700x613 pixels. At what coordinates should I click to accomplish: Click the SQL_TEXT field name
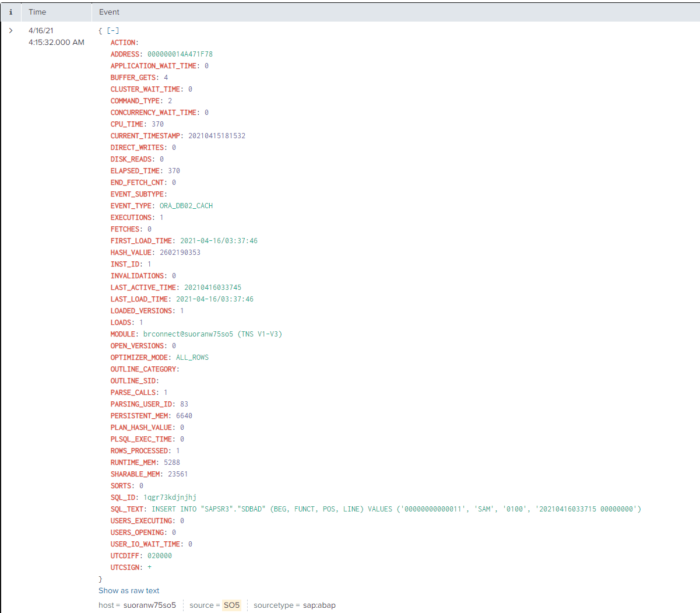tap(125, 509)
